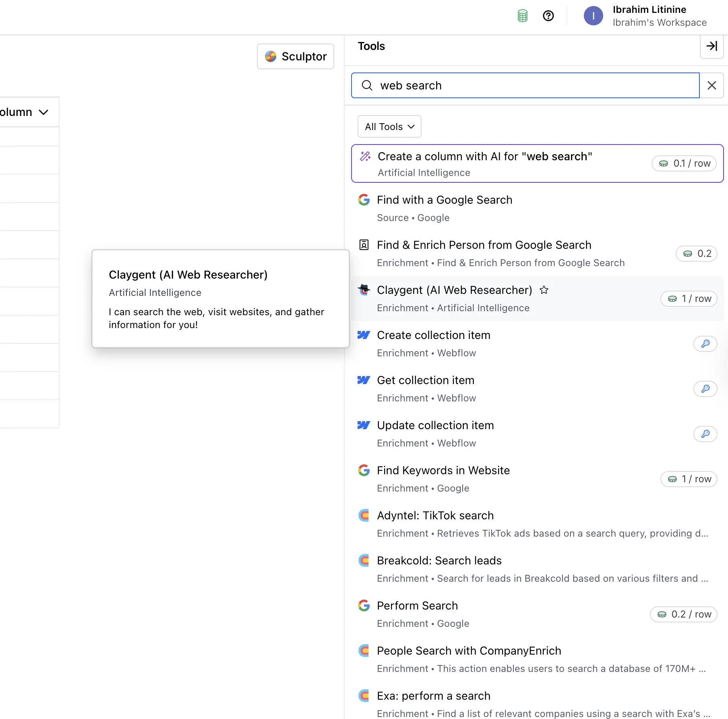Clear the web search query
Image resolution: width=728 pixels, height=719 pixels.
(x=712, y=85)
